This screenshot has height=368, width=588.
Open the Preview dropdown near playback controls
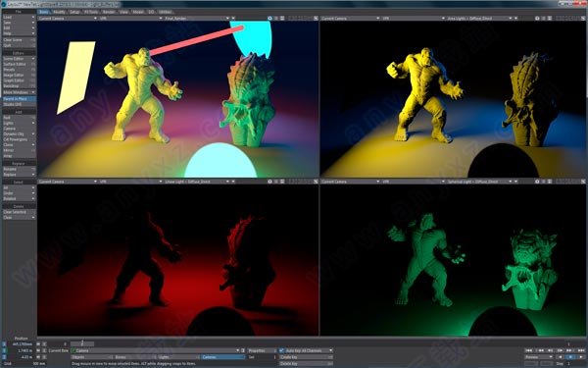(539, 357)
